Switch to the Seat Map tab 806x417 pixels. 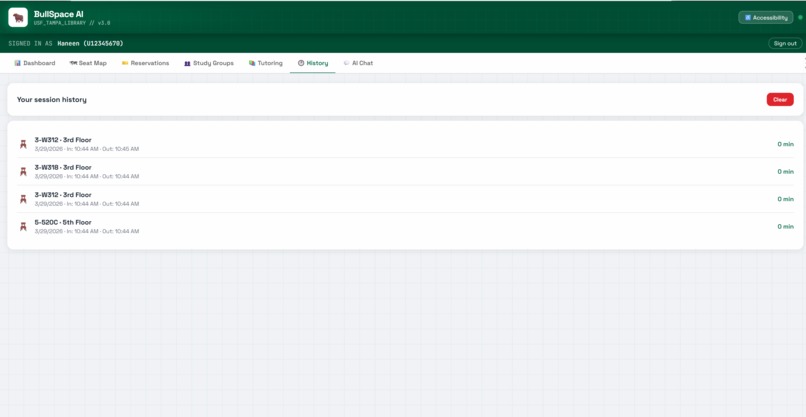tap(88, 63)
